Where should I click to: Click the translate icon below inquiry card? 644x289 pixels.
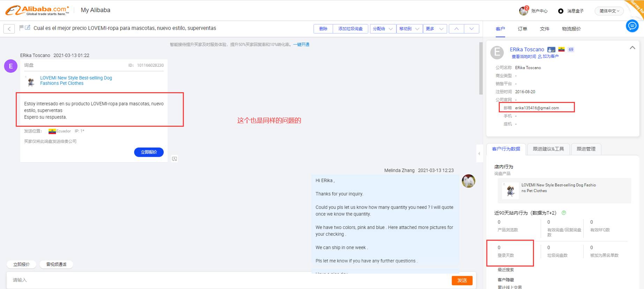(x=175, y=159)
